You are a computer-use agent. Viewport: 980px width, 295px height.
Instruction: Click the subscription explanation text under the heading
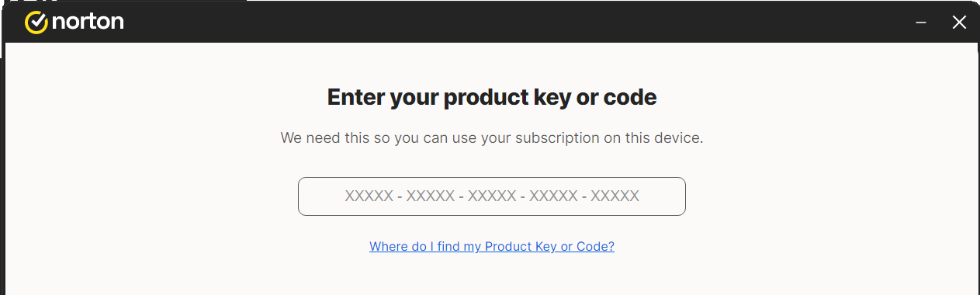[492, 138]
